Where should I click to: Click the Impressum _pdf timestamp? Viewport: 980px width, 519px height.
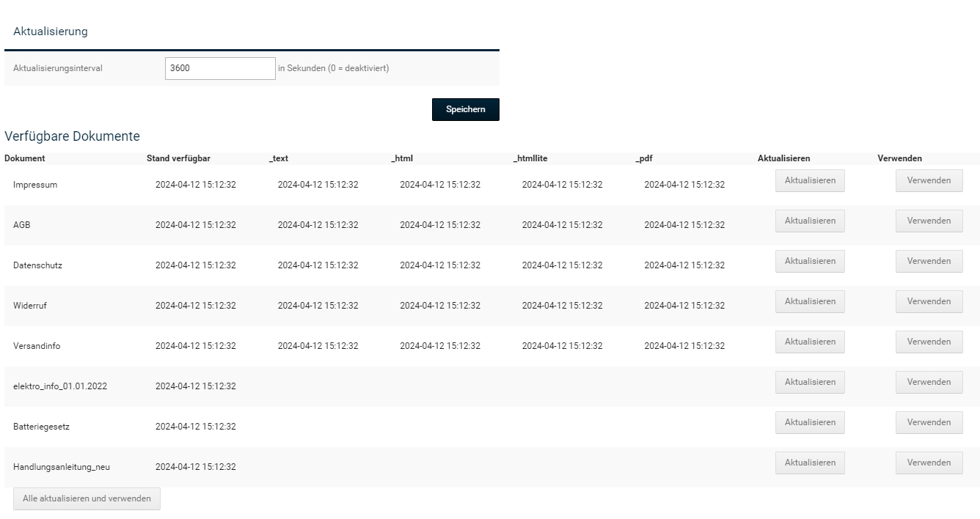pos(684,185)
